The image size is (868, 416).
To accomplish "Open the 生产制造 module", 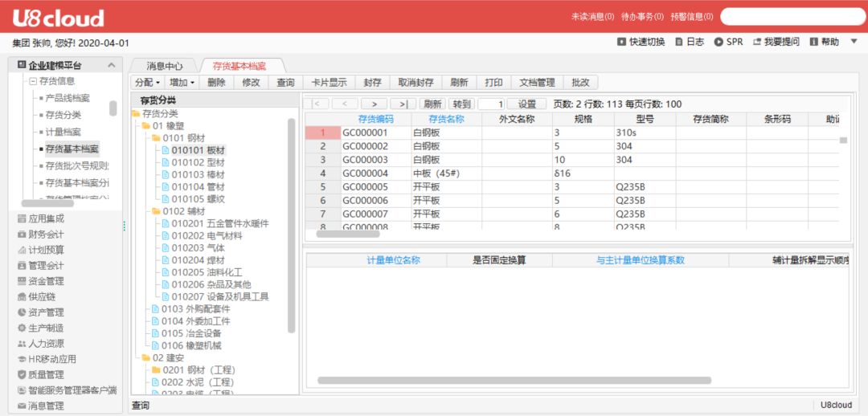I will (x=46, y=328).
